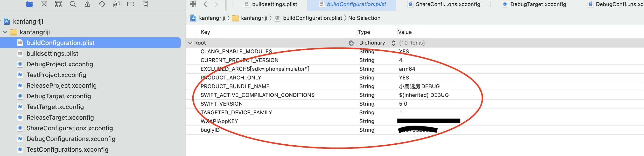Click the SWIFT_VERSION value 5.0 field
This screenshot has width=644, height=156.
click(403, 104)
